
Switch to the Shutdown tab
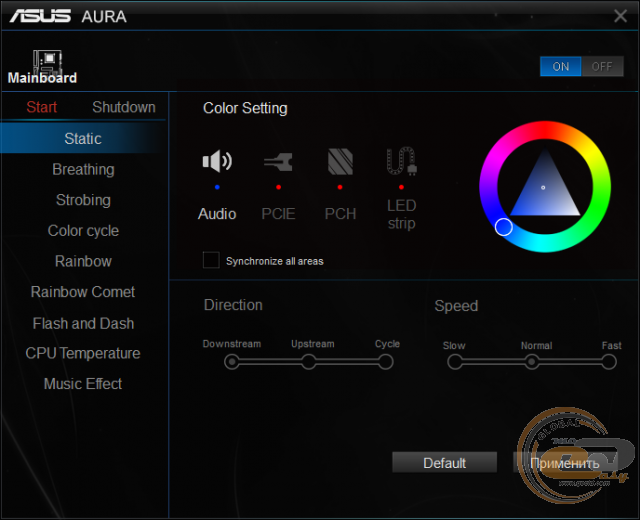124,107
